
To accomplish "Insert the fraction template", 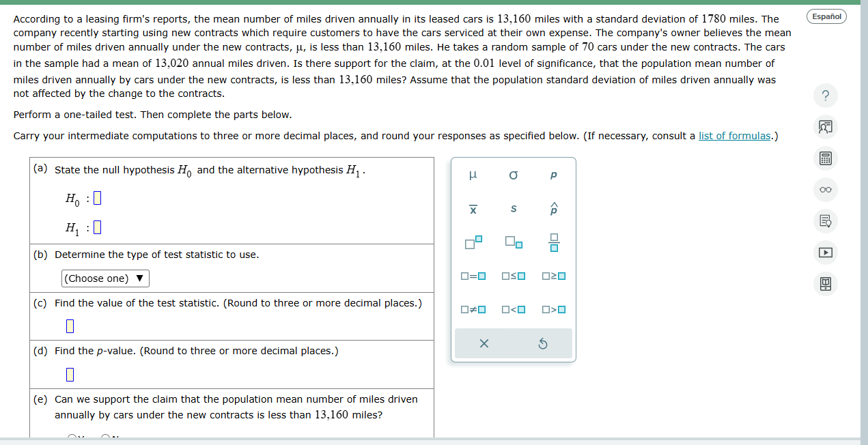I will click(553, 242).
